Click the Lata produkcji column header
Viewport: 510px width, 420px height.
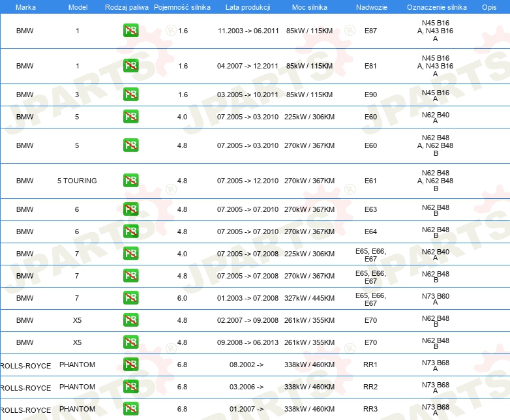point(247,7)
